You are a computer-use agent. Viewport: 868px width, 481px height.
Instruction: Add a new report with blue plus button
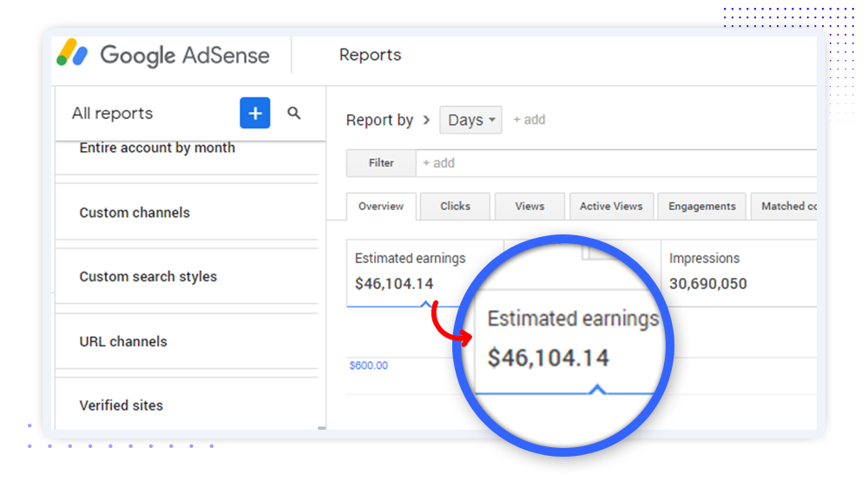coord(254,113)
